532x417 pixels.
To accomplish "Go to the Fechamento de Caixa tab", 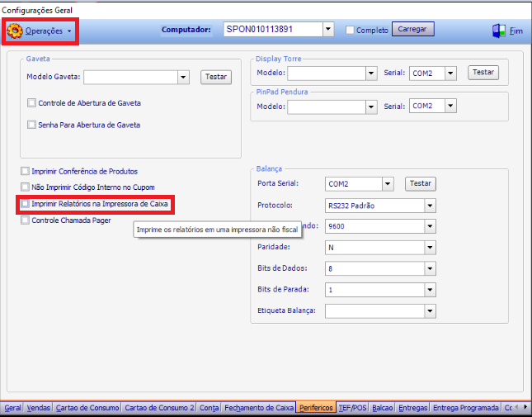I will [x=259, y=407].
